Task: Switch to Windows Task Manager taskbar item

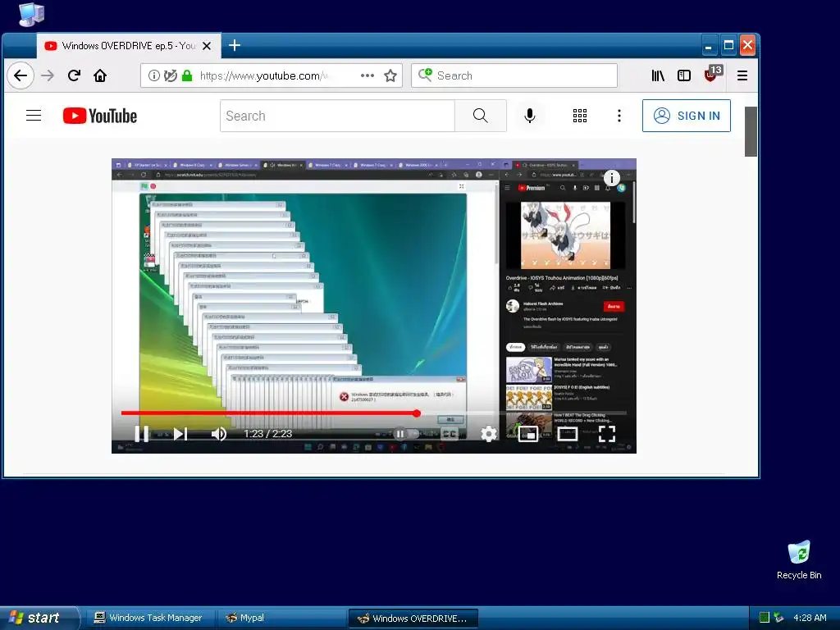Action: pos(150,619)
